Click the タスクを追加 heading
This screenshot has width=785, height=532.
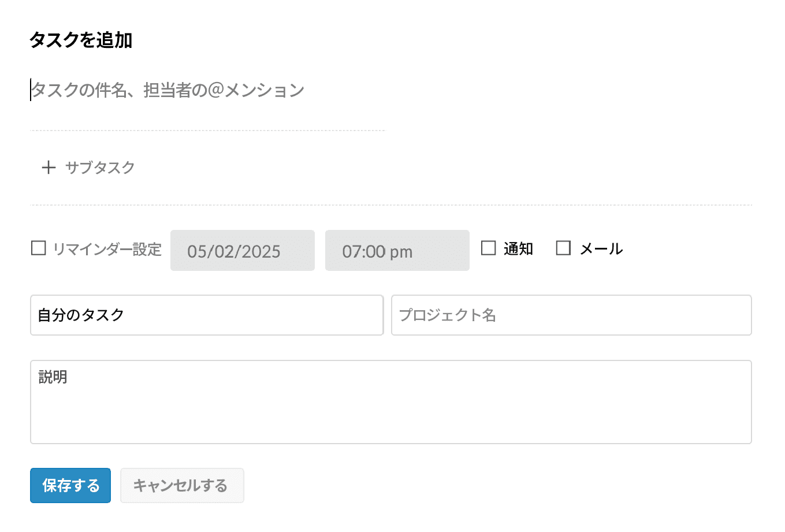click(81, 40)
